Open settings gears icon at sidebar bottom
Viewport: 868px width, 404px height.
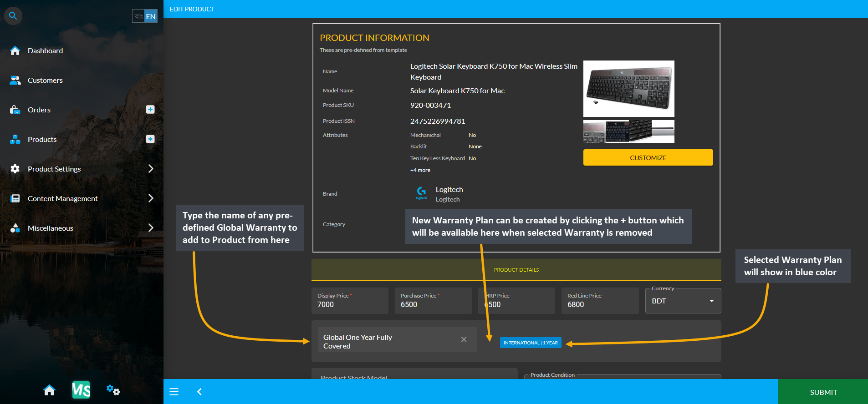point(113,390)
